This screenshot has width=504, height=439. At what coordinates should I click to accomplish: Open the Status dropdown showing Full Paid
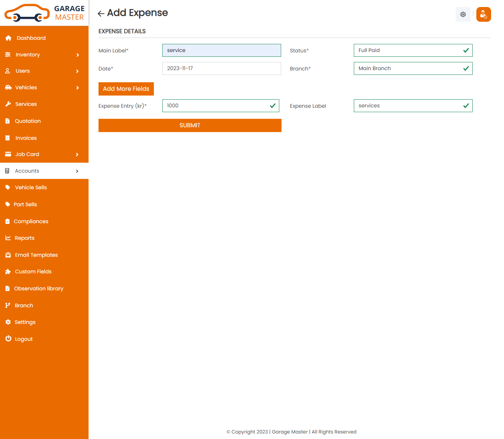point(413,50)
